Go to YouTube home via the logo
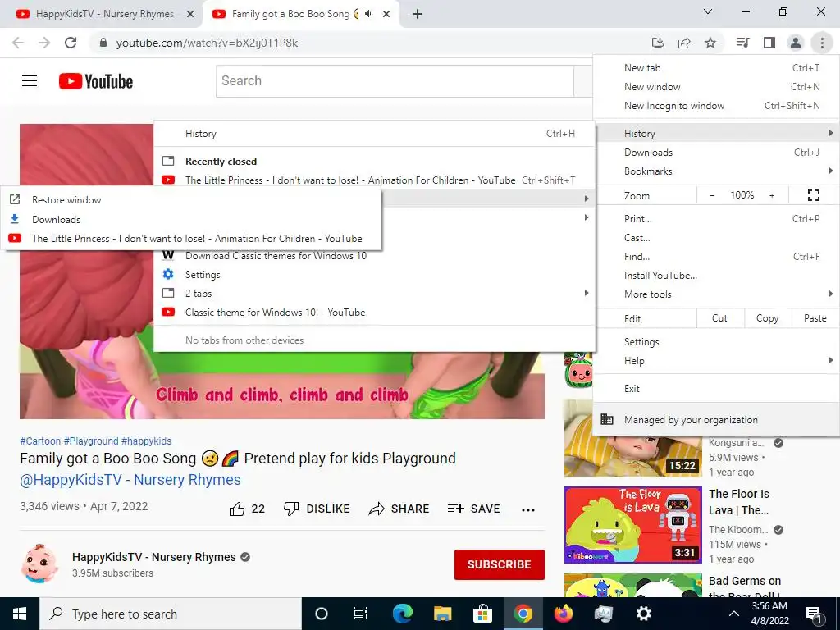The height and width of the screenshot is (630, 840). pos(96,81)
